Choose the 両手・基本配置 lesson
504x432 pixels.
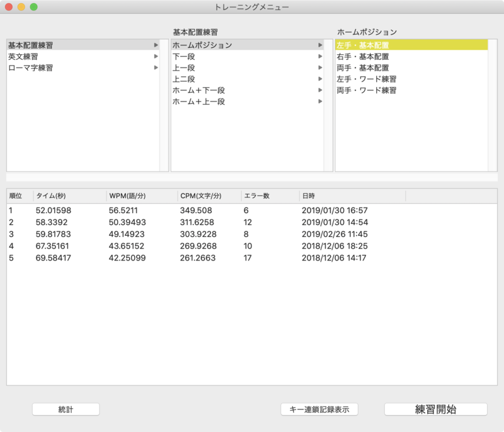[411, 67]
